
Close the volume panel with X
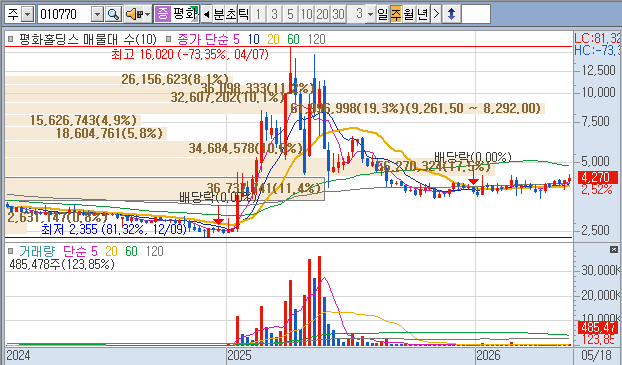click(x=614, y=250)
